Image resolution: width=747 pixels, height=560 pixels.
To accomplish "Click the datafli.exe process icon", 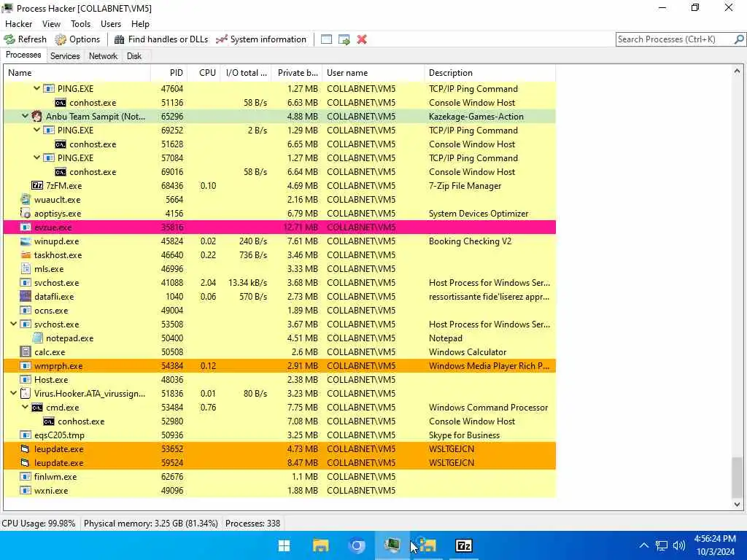I will [x=26, y=296].
